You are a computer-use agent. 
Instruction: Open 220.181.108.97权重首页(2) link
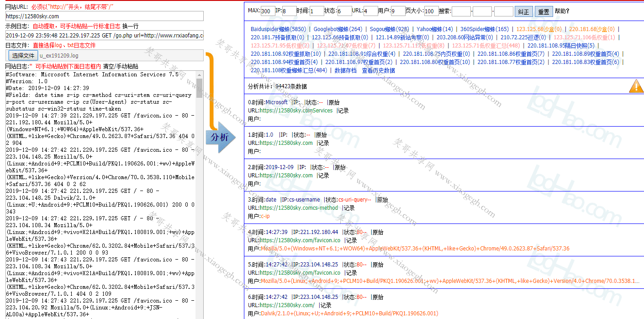point(359,62)
